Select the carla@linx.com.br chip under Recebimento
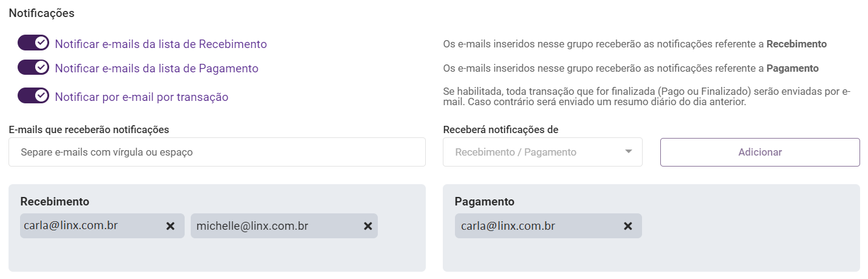Viewport: 868px width, 279px height. click(x=70, y=226)
